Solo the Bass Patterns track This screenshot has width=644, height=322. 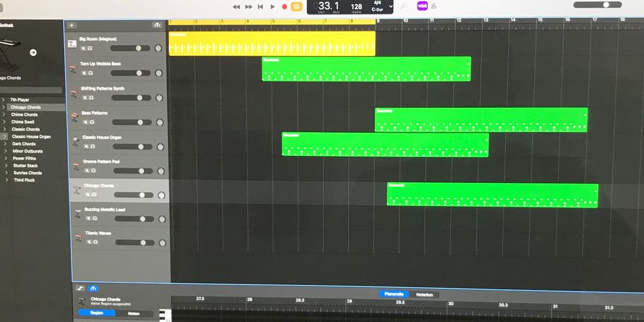(92, 122)
